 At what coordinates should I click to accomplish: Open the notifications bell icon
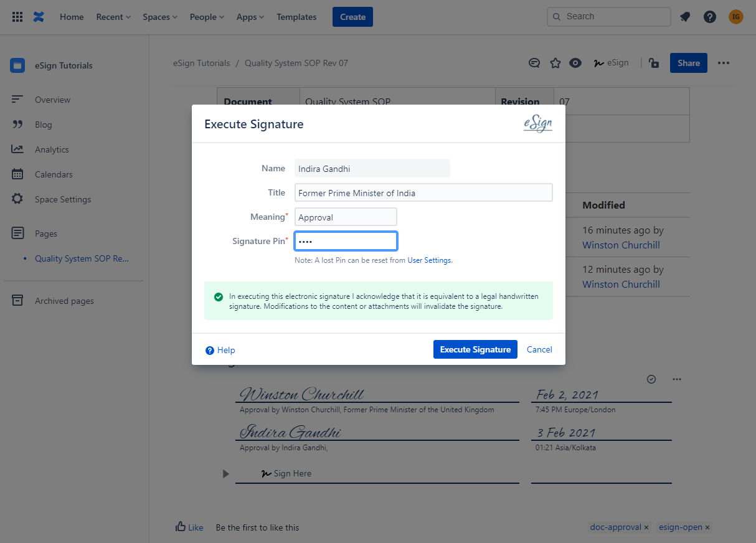pos(685,17)
